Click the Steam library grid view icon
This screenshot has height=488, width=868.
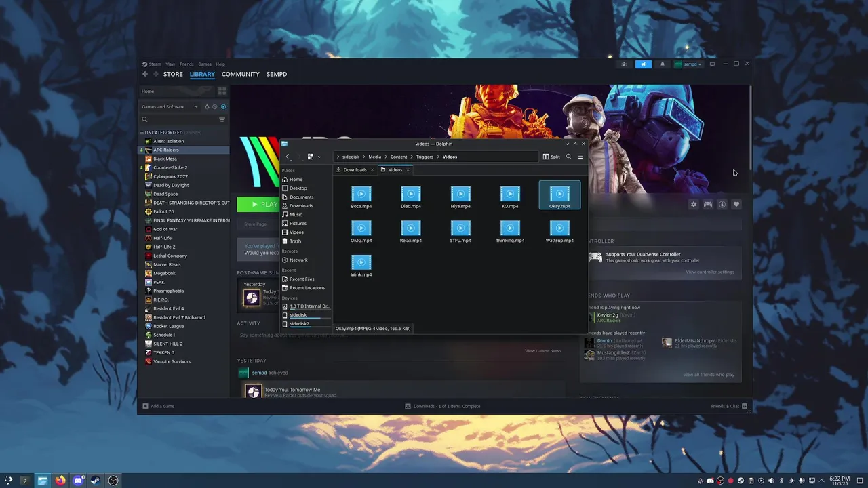[222, 91]
